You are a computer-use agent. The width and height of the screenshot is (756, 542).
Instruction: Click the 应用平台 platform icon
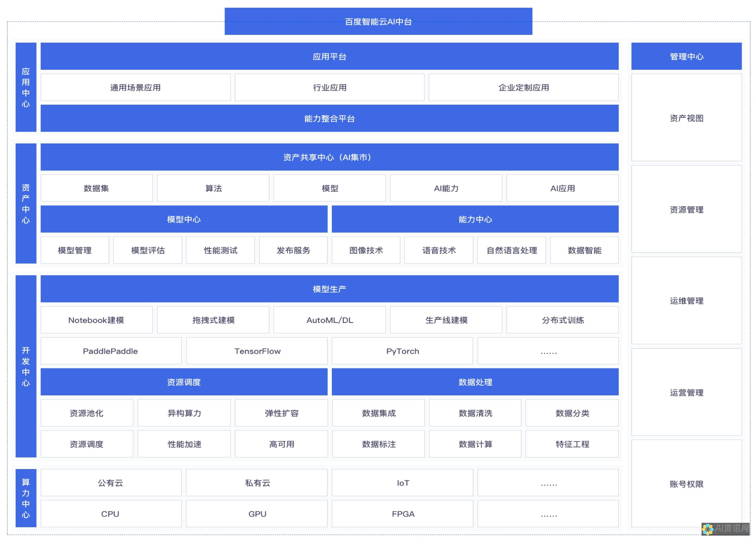pyautogui.click(x=329, y=56)
